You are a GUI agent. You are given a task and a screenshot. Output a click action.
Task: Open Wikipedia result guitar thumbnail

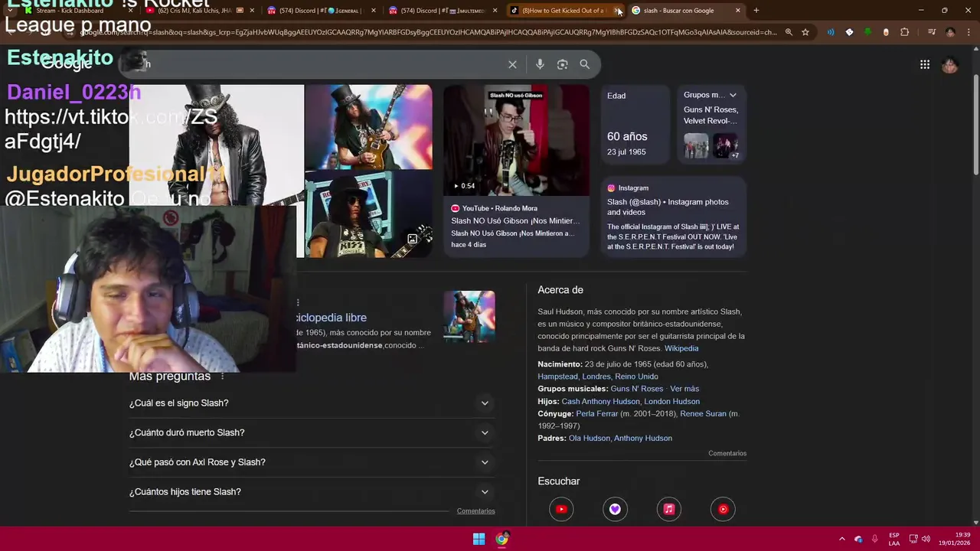(x=469, y=316)
